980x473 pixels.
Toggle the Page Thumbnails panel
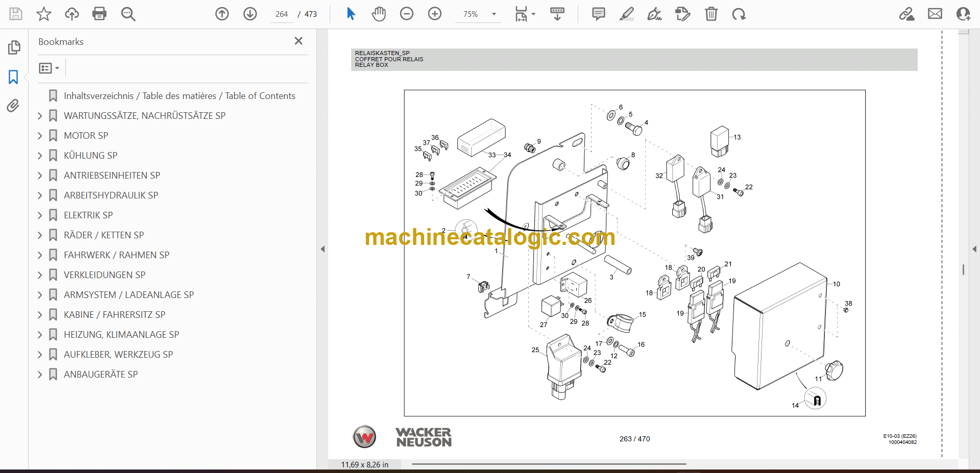[14, 47]
